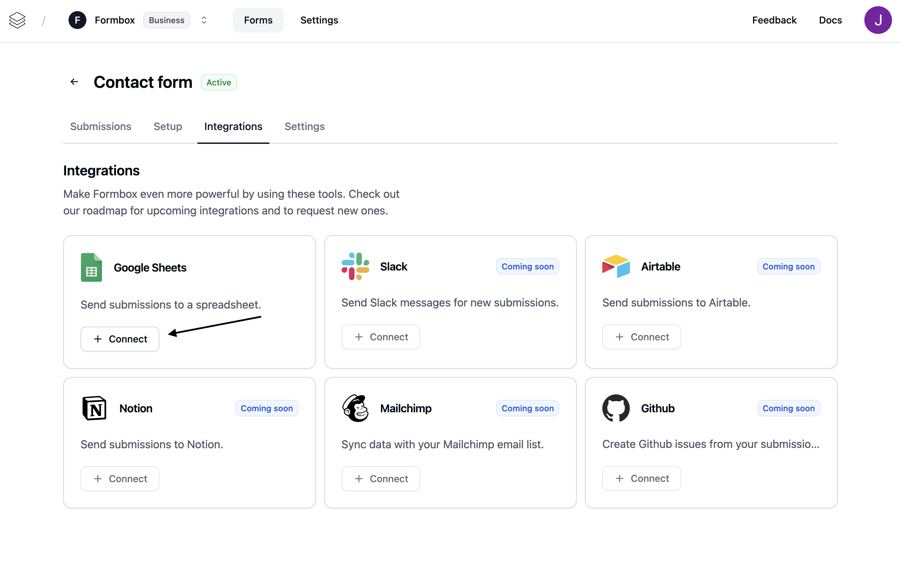
Task: Click the Formbox layers logo icon
Action: coord(17,20)
